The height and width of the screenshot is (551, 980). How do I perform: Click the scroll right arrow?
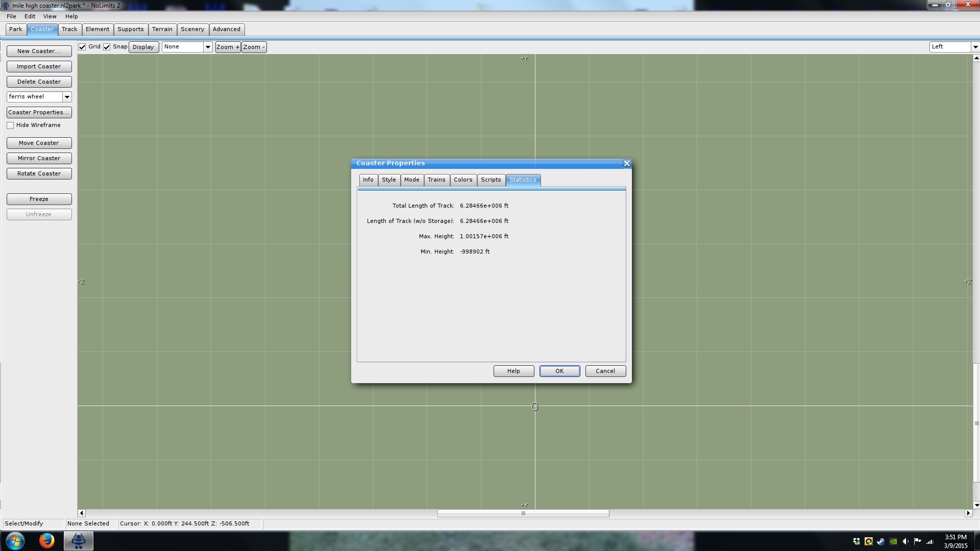pyautogui.click(x=968, y=513)
